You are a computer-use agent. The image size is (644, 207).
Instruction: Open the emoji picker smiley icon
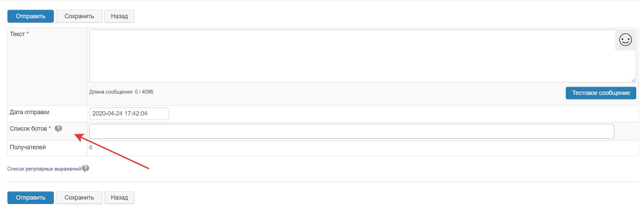625,40
